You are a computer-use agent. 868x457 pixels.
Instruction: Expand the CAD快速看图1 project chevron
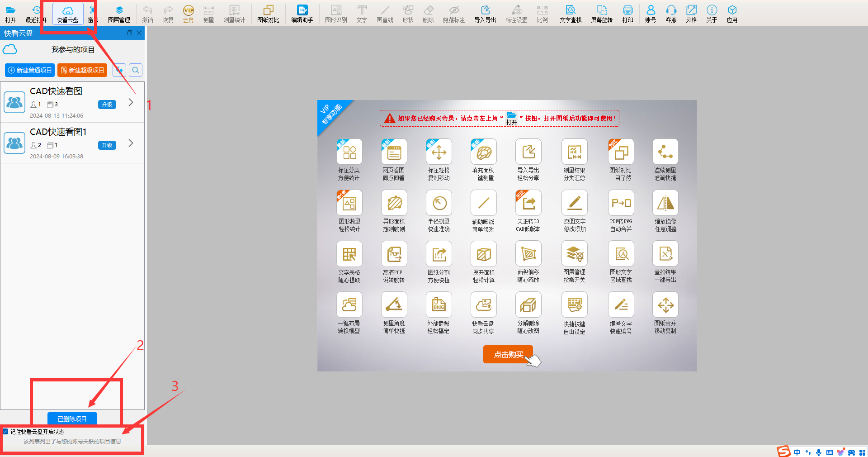point(131,143)
